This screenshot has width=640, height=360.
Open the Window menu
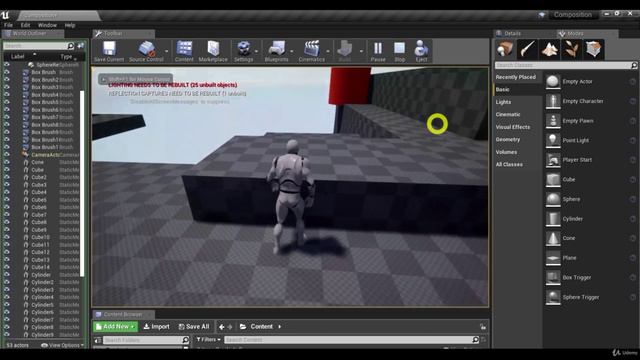[47, 25]
